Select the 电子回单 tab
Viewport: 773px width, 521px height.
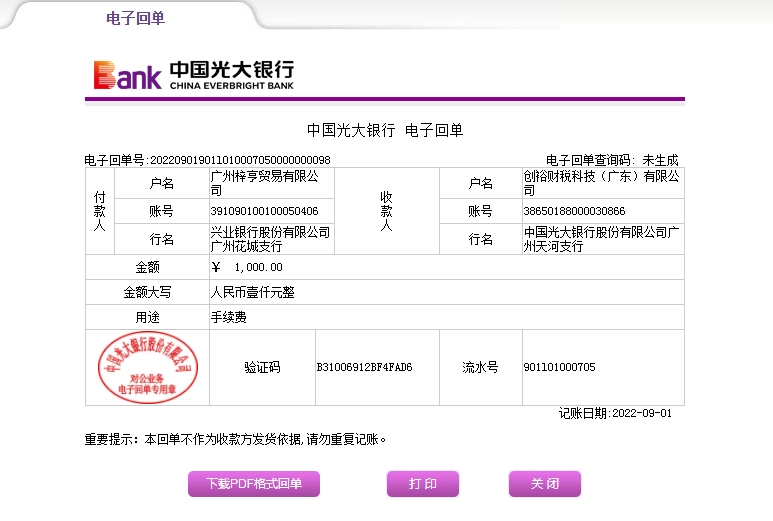135,18
